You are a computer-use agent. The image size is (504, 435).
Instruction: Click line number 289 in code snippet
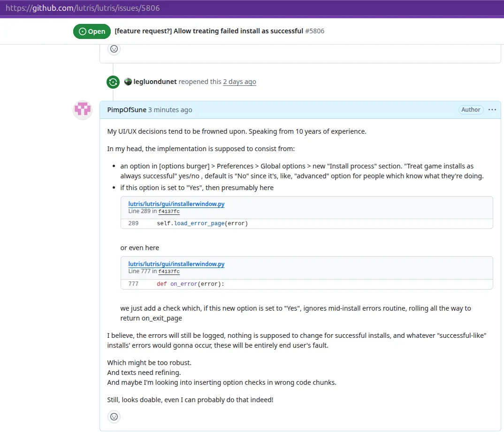coord(133,223)
